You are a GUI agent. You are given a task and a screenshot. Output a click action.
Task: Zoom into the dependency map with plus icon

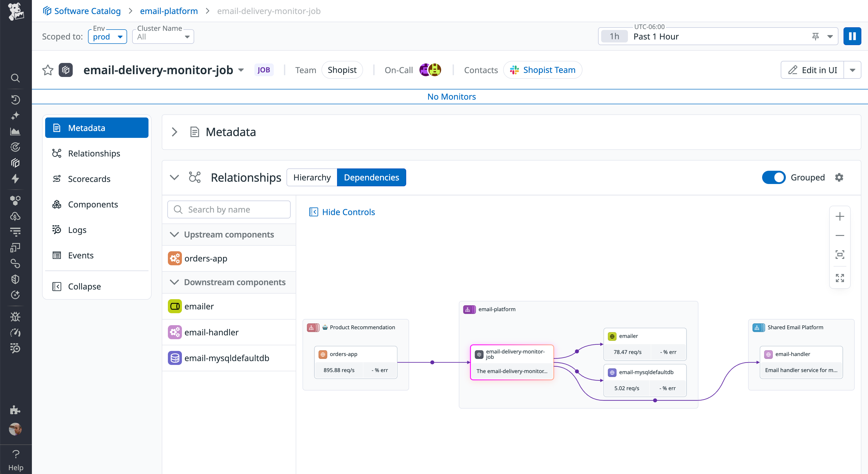840,216
